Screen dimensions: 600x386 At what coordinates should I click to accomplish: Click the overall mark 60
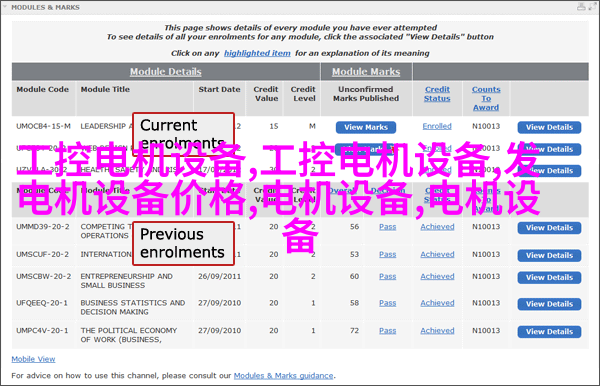[x=354, y=276]
